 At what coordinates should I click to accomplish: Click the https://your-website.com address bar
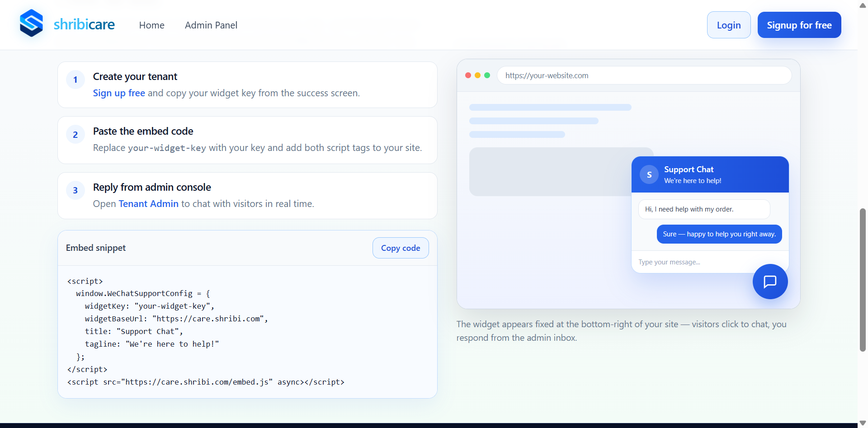(644, 75)
